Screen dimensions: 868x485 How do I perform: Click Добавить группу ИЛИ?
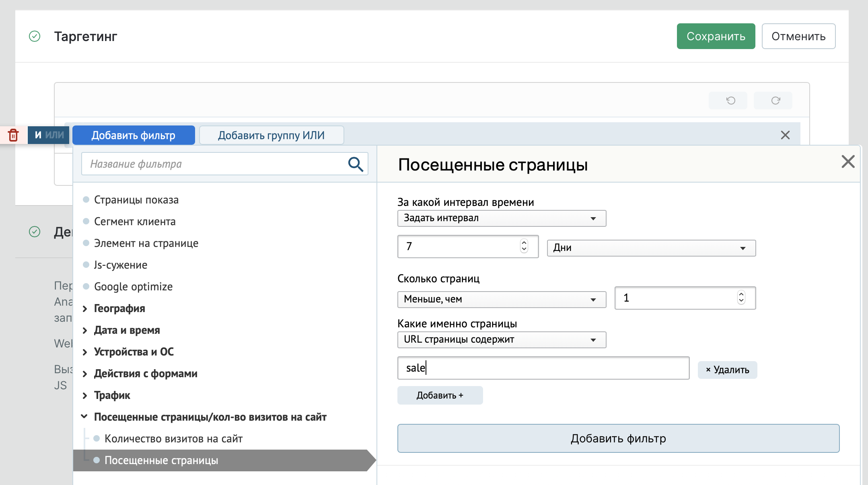coord(272,135)
